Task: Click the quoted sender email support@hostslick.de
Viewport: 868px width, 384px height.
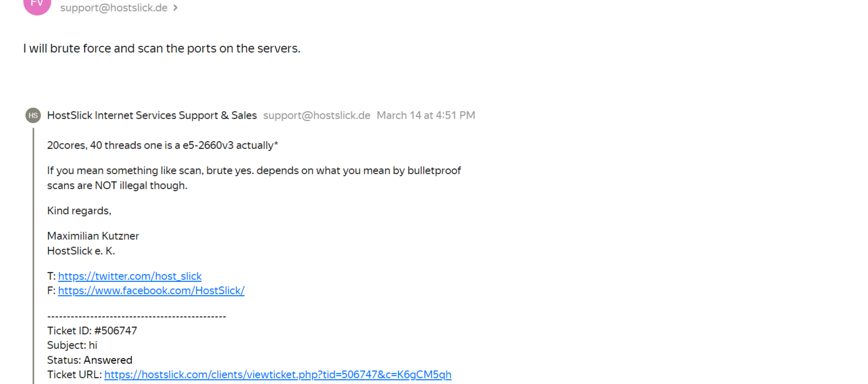Action: (x=317, y=116)
